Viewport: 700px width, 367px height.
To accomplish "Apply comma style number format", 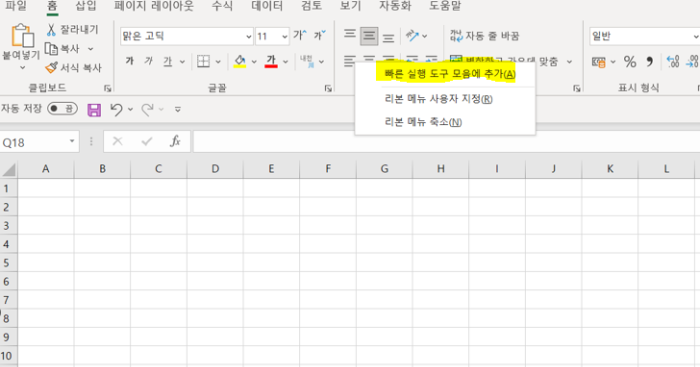I will pos(650,62).
